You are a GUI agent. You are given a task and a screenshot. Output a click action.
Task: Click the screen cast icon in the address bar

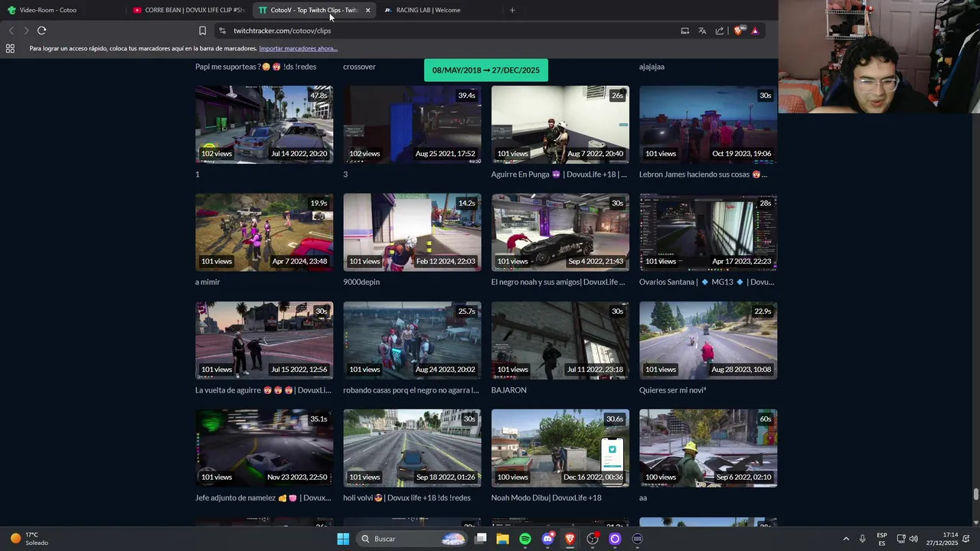[x=685, y=31]
